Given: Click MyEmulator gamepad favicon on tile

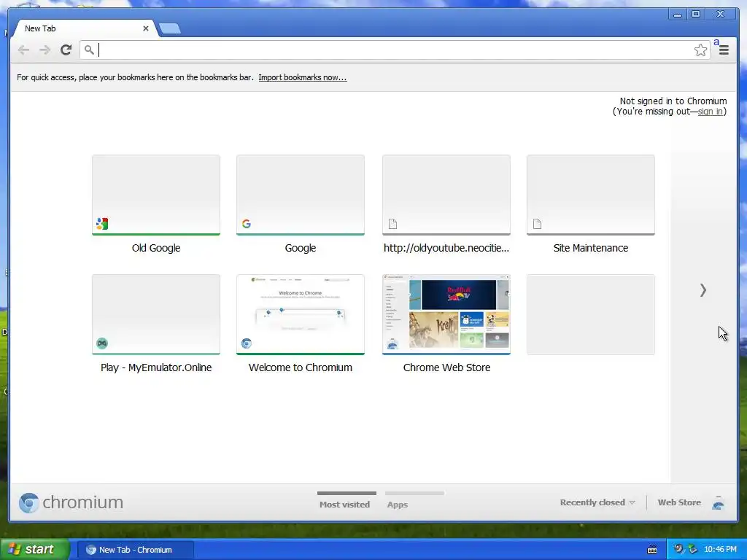Looking at the screenshot, I should pos(102,343).
